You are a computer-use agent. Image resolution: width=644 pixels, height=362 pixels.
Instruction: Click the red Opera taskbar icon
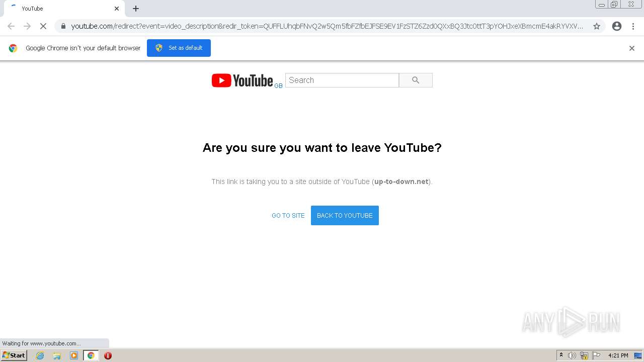(108, 355)
